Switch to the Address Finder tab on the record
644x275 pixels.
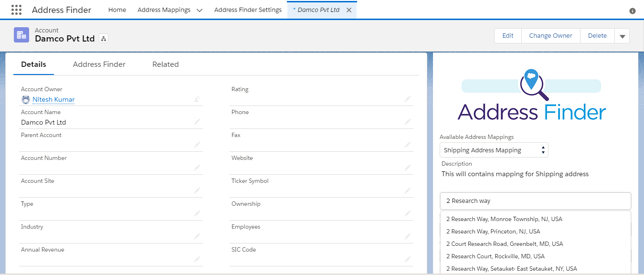click(99, 64)
